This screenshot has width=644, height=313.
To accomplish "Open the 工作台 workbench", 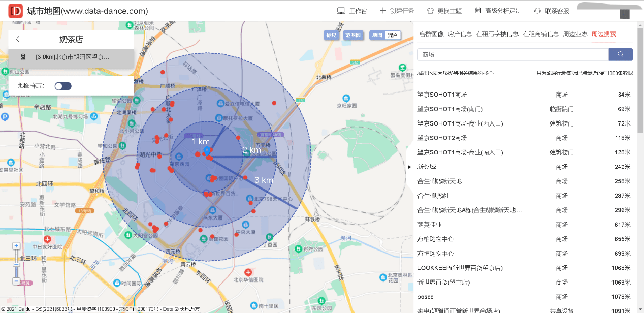I will pos(352,11).
